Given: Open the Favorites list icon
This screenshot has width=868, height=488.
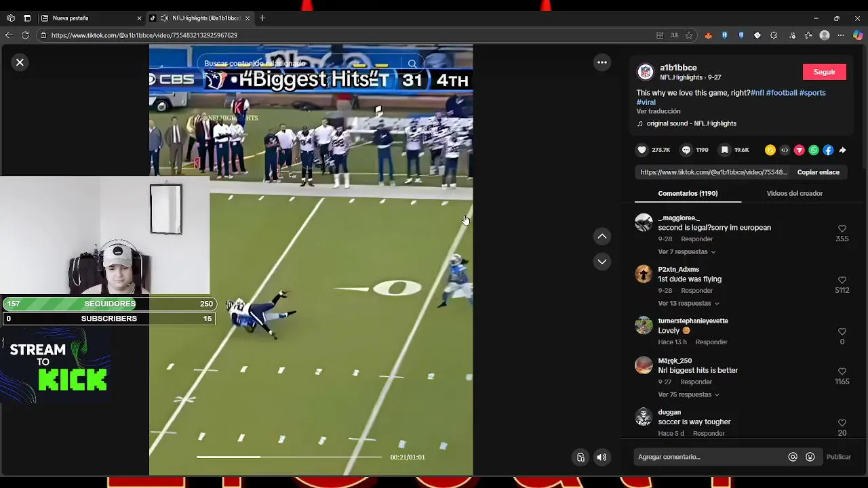Looking at the screenshot, I should click(x=808, y=35).
